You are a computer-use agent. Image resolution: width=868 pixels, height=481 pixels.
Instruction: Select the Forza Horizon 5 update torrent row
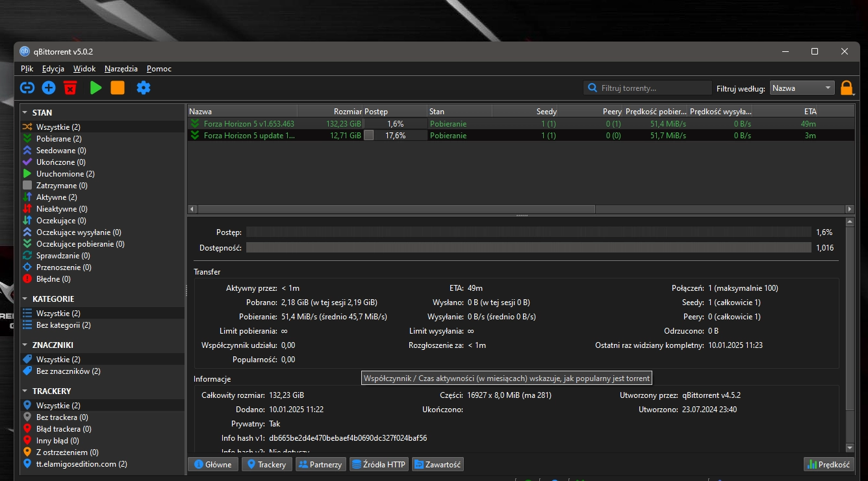point(520,136)
